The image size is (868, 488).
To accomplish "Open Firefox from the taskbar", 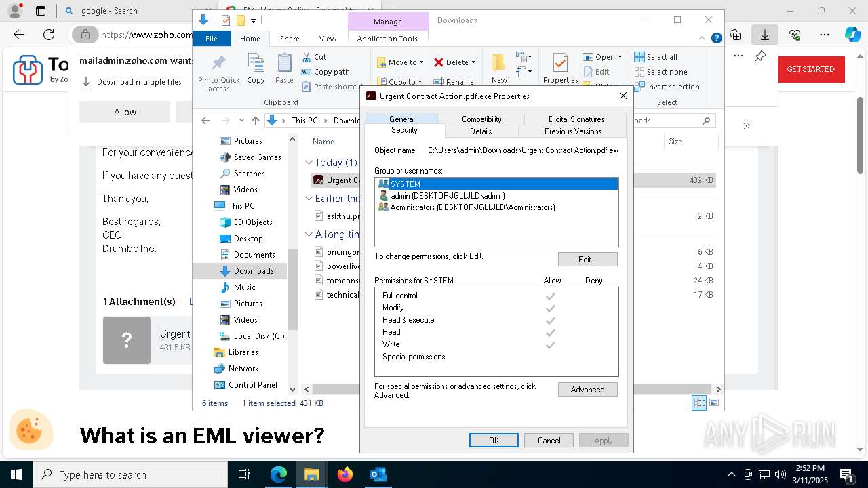I will tap(345, 474).
